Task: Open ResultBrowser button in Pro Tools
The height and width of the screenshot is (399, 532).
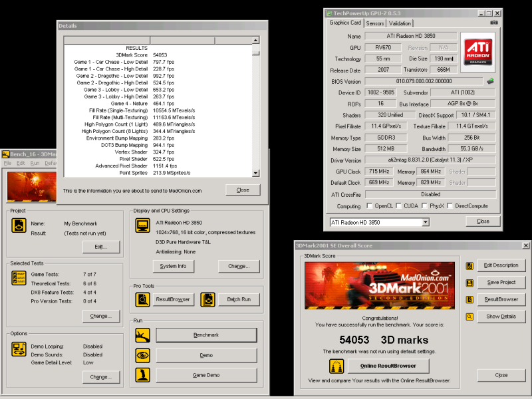Action: click(x=173, y=300)
